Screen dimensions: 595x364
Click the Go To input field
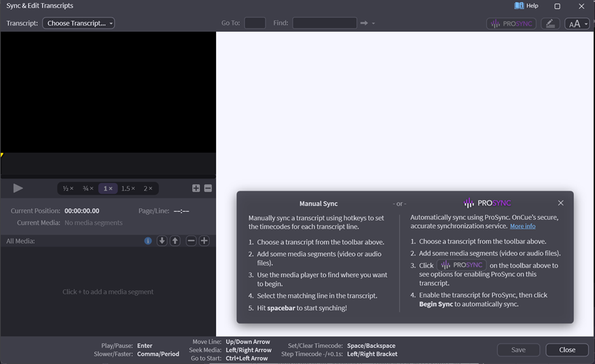pos(255,23)
